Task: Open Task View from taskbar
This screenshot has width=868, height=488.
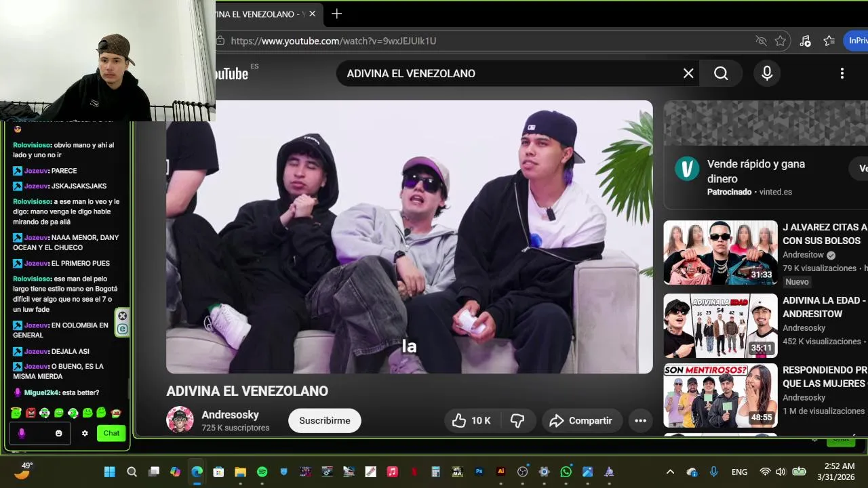Action: [154, 472]
